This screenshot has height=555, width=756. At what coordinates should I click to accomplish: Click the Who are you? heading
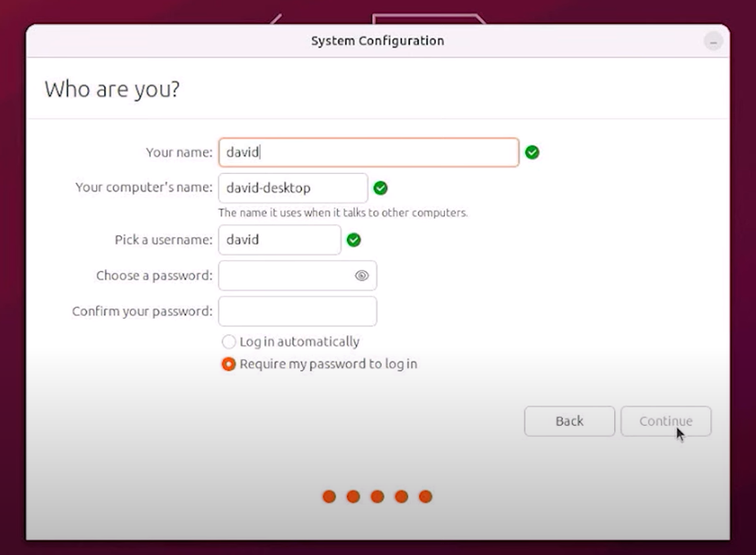(112, 89)
